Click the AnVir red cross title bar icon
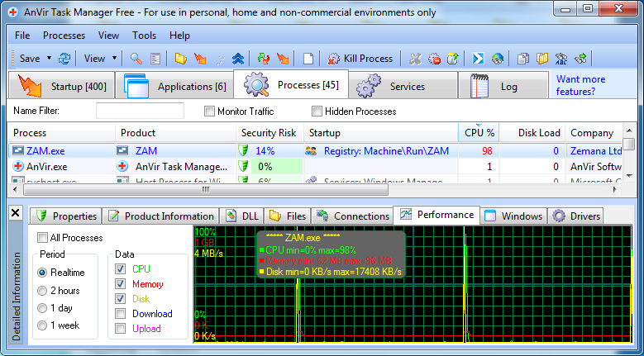 13,12
